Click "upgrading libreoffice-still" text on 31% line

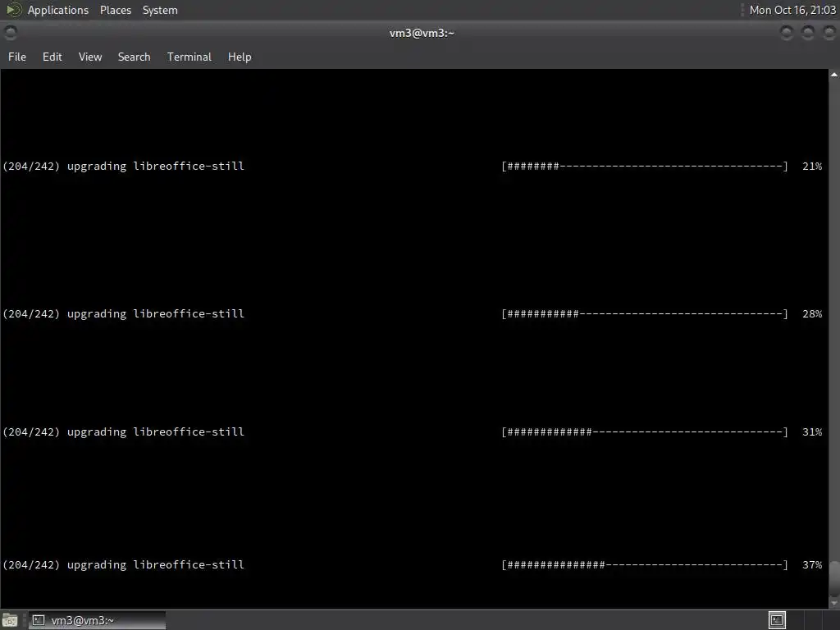click(155, 431)
